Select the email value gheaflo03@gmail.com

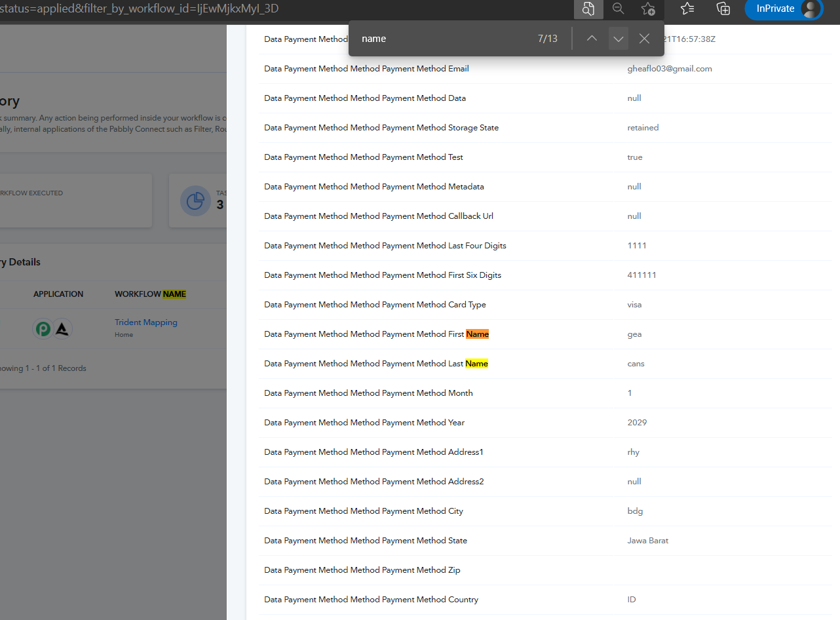pos(670,69)
